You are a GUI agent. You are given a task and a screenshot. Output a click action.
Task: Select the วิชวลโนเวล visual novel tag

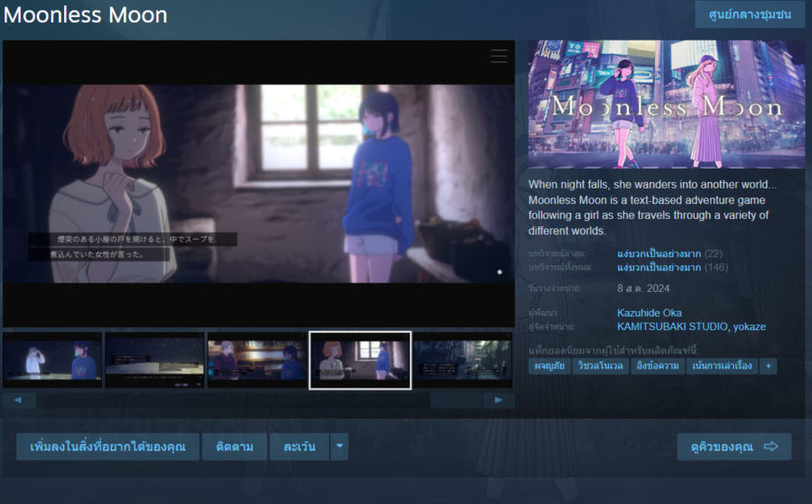click(600, 366)
